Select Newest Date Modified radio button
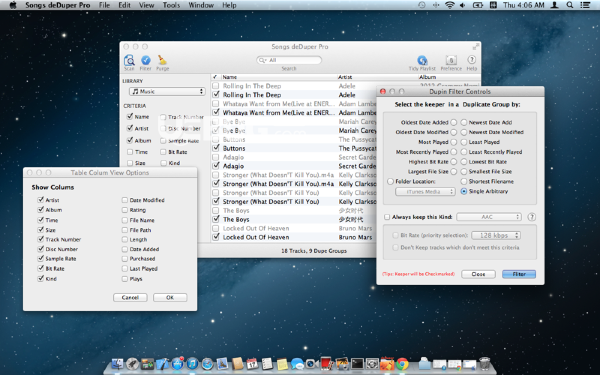 pos(464,132)
